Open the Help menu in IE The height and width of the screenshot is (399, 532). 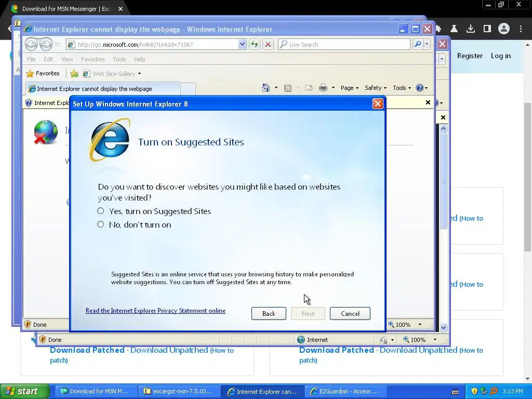[x=139, y=59]
